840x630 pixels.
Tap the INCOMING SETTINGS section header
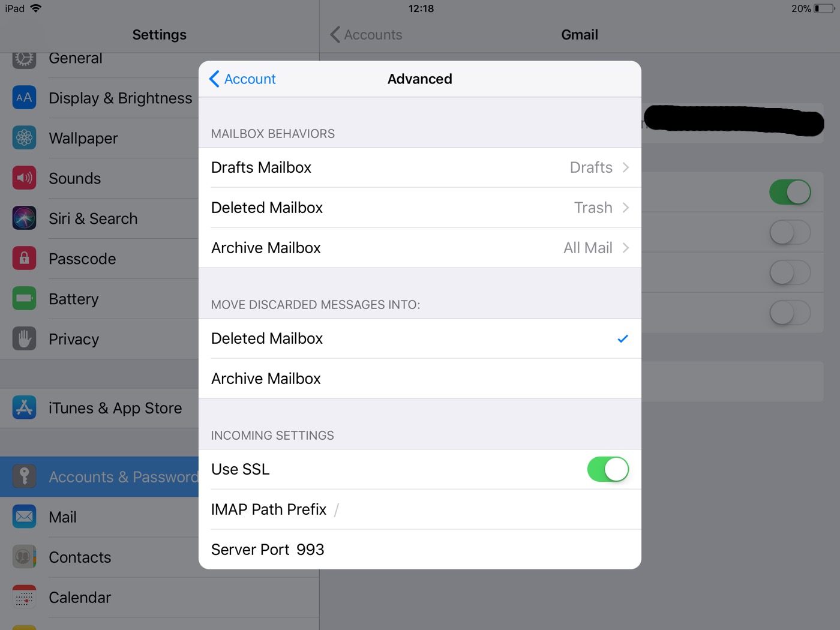(x=272, y=436)
